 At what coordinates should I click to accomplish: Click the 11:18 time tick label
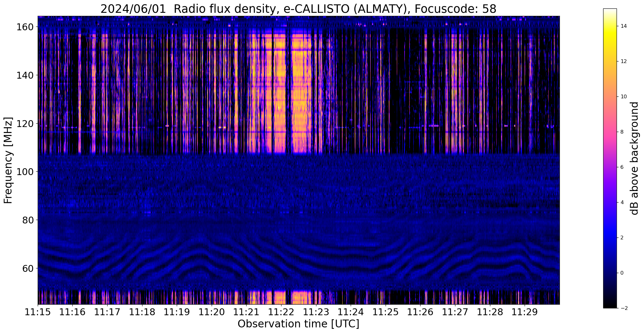tap(142, 312)
